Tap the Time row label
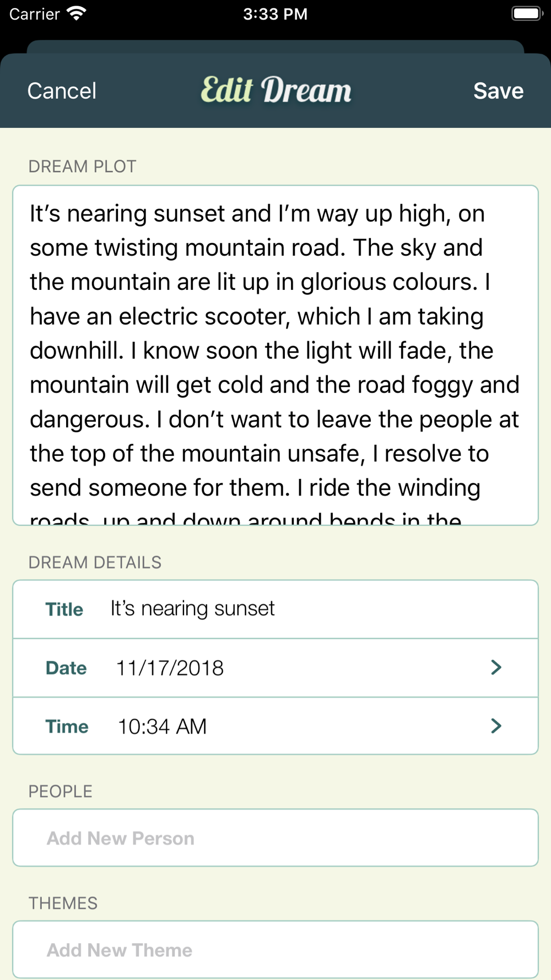Image resolution: width=551 pixels, height=980 pixels. [x=67, y=726]
